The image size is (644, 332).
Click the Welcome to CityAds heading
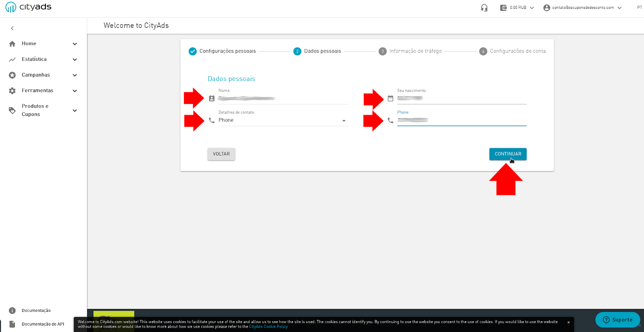pos(136,25)
